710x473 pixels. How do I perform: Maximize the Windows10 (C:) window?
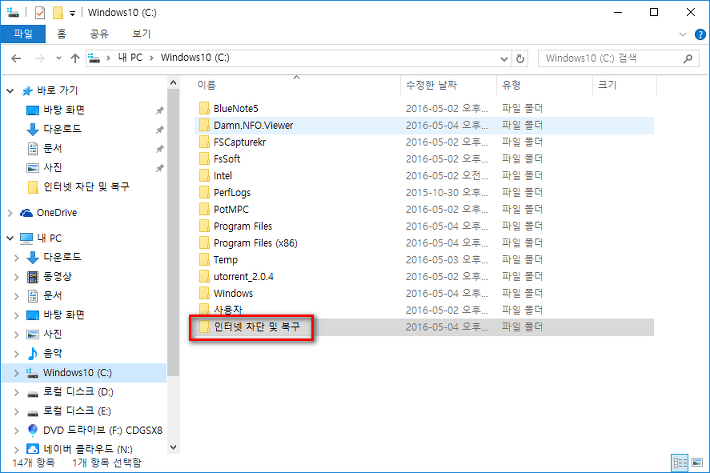coord(654,12)
